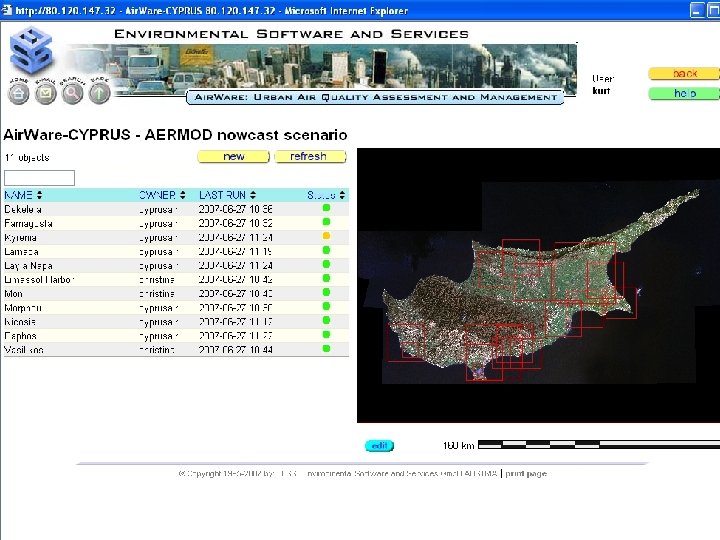Open the Paphos scenario row
This screenshot has width=720, height=540.
coord(176,336)
